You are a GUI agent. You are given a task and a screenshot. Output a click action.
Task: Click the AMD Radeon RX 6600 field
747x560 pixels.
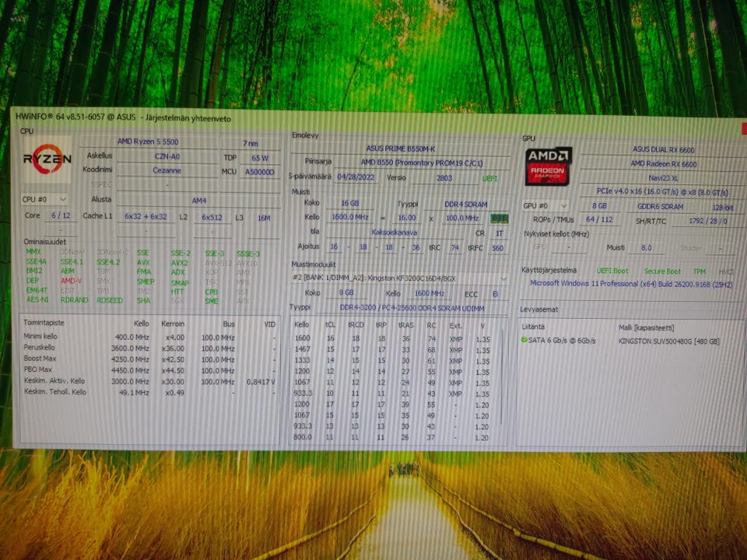coord(663,164)
